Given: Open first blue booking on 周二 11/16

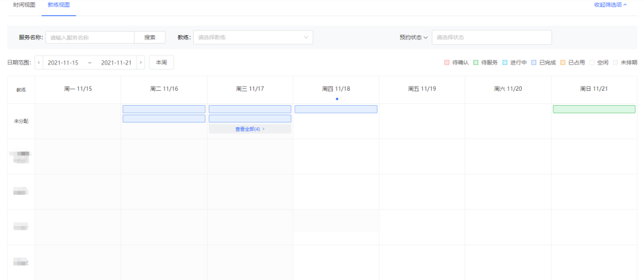Looking at the screenshot, I should 164,109.
